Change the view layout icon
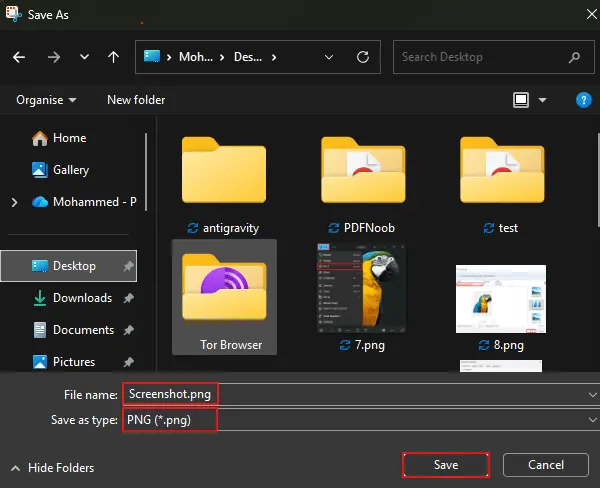The width and height of the screenshot is (600, 488). pyautogui.click(x=521, y=100)
